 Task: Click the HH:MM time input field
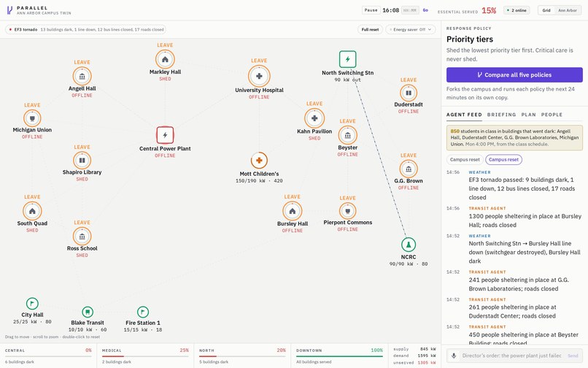click(x=410, y=10)
